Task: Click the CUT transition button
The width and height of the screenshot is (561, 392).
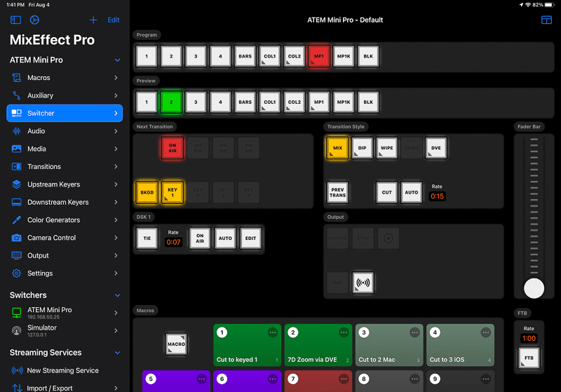Action: [x=387, y=192]
